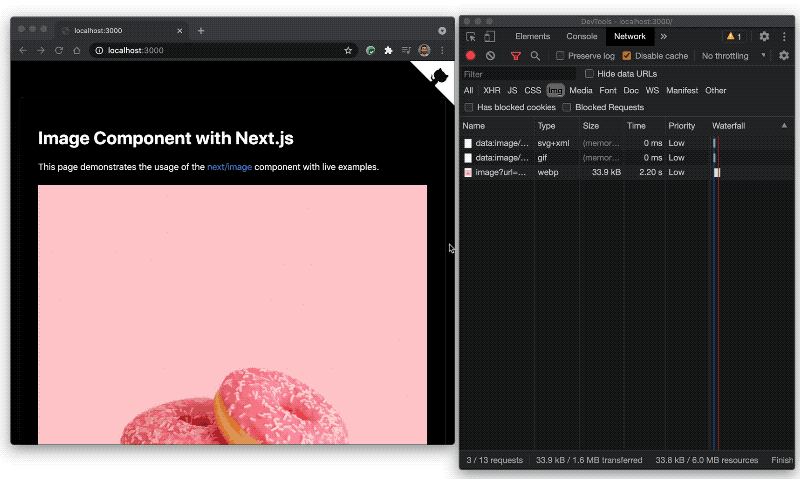The height and width of the screenshot is (479, 800).
Task: Open the green Grammarly extension icon
Action: coord(371,51)
